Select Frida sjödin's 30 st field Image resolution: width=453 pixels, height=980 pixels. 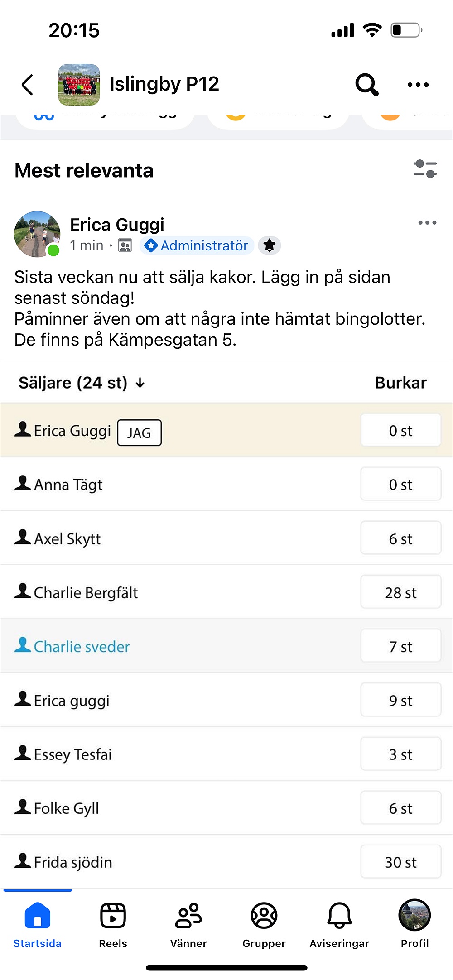pyautogui.click(x=400, y=862)
